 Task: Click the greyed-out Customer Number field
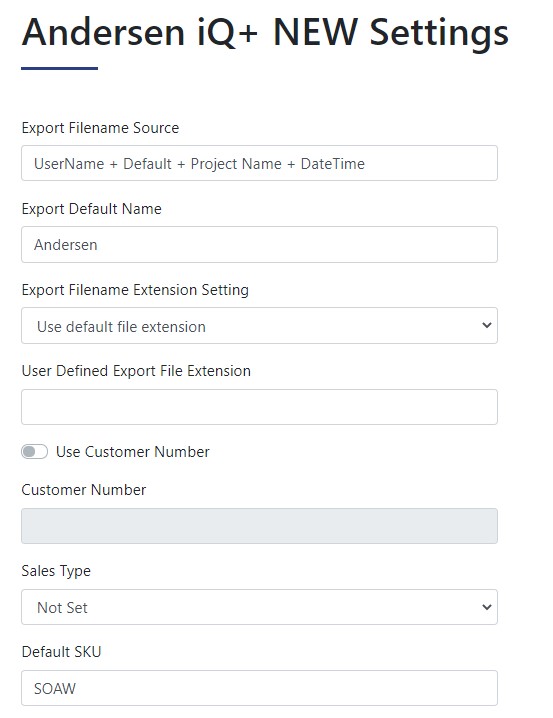(259, 526)
